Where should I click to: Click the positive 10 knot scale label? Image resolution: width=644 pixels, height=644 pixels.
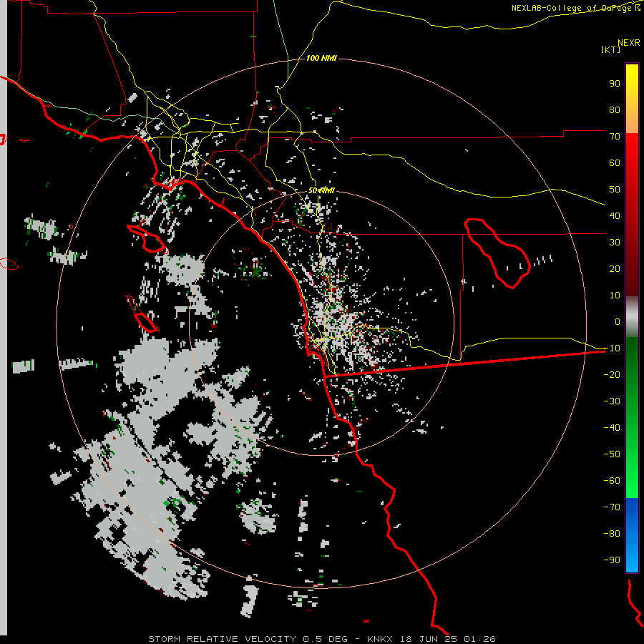615,296
